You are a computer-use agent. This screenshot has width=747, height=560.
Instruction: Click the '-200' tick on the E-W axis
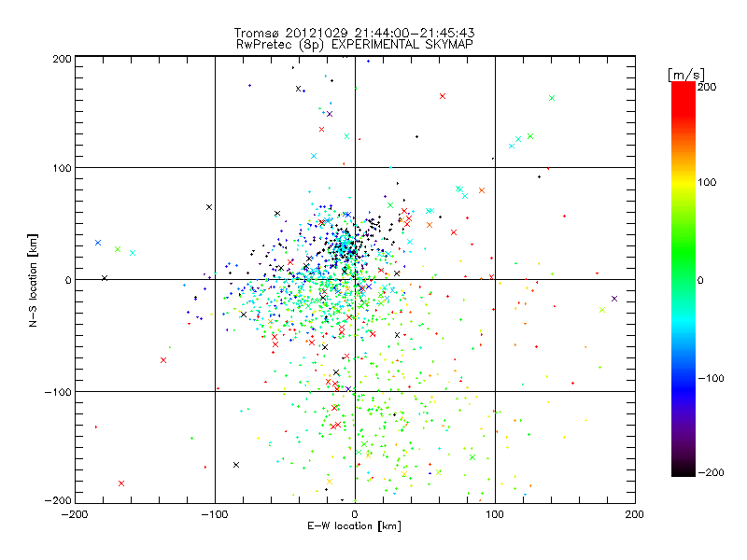coord(75,514)
